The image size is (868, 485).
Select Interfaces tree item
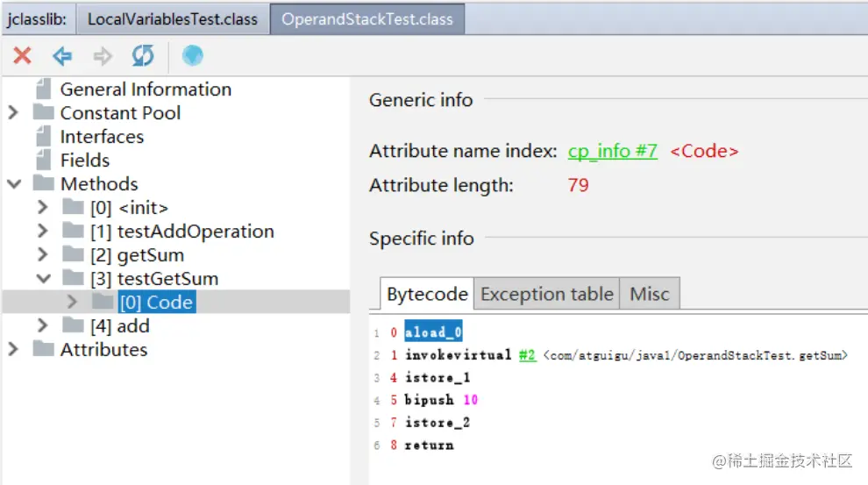[x=102, y=137]
